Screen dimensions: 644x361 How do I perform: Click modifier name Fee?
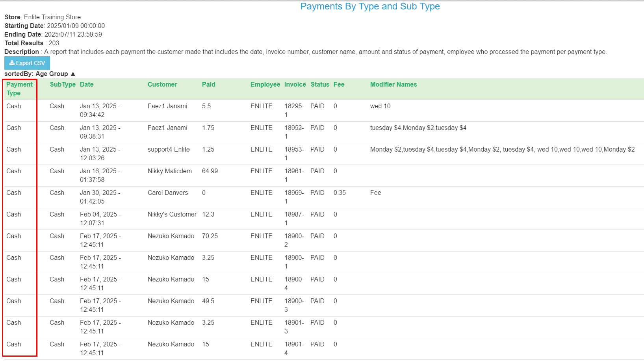(x=376, y=193)
